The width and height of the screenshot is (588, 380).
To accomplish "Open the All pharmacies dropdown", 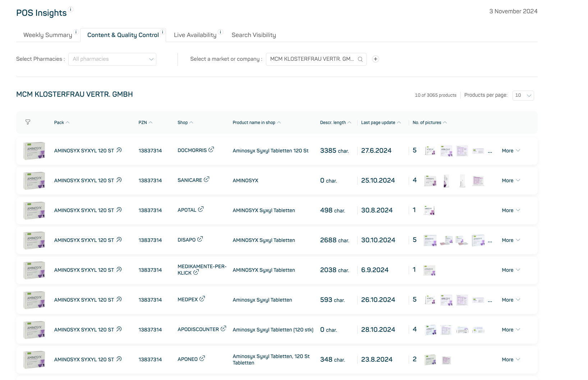I will click(112, 59).
